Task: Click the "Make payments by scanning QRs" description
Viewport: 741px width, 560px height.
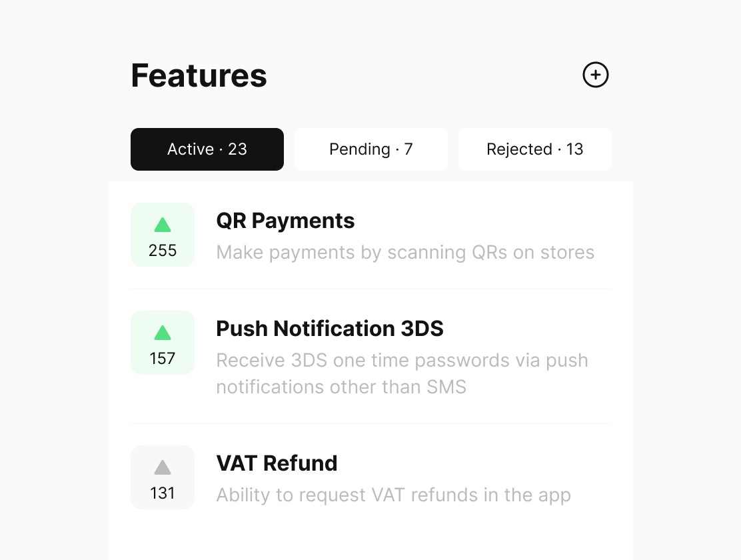Action: pos(405,253)
